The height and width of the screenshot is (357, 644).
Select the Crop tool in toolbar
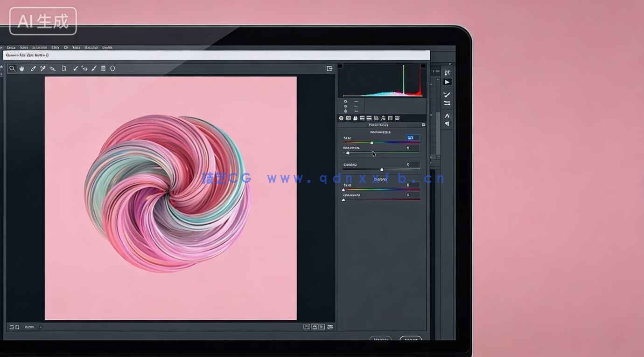click(x=64, y=69)
